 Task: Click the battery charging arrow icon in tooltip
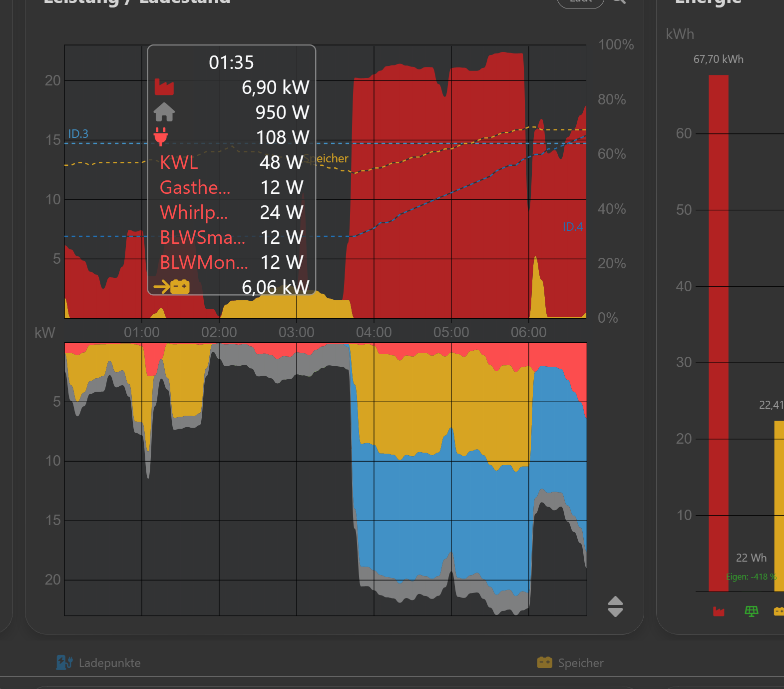click(x=171, y=287)
